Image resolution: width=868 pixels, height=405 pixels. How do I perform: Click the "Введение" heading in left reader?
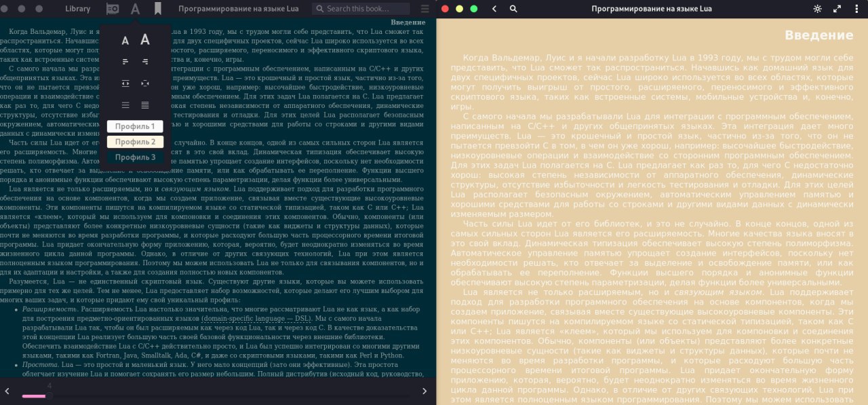pos(408,22)
